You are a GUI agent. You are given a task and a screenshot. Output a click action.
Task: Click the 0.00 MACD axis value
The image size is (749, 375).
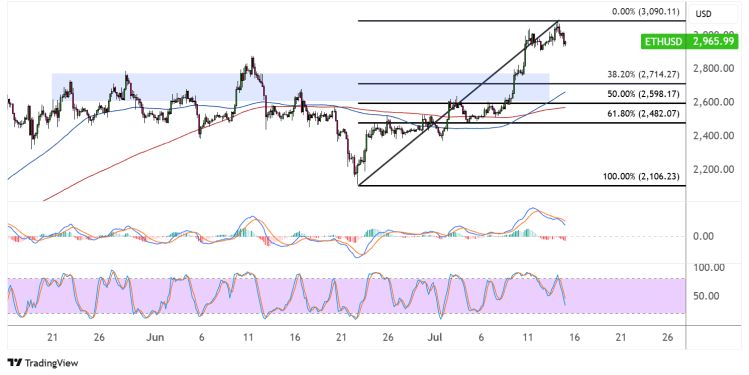click(x=703, y=236)
